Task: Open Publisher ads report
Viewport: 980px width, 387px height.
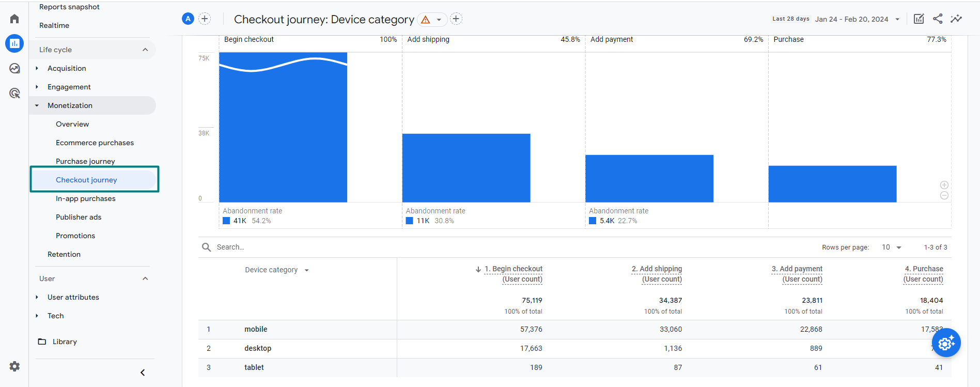Action: (79, 217)
